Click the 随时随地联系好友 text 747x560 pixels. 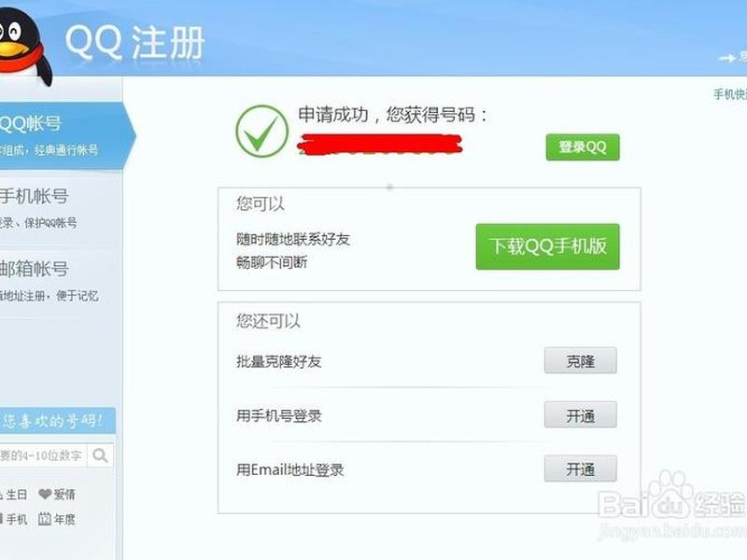click(293, 239)
